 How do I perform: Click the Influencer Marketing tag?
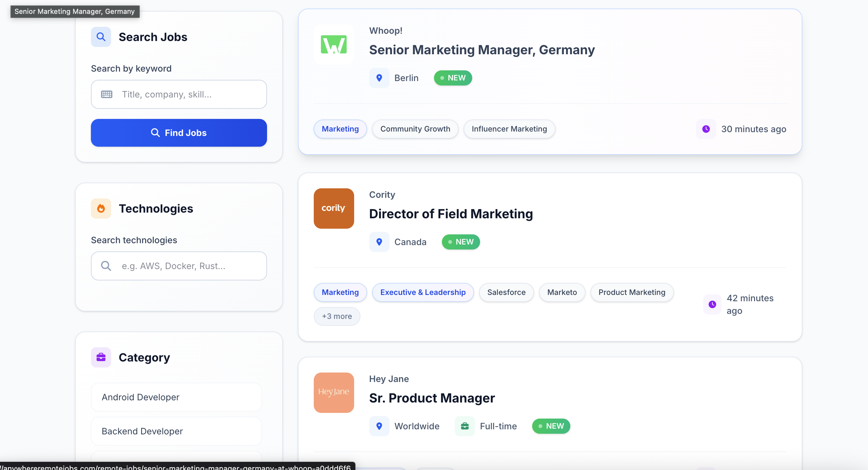pos(509,129)
